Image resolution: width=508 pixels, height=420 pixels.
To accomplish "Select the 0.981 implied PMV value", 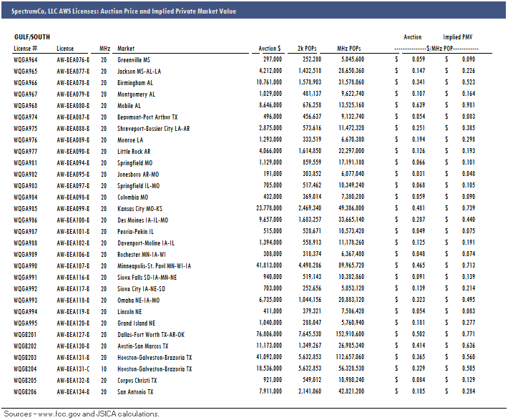I will pyautogui.click(x=468, y=106).
